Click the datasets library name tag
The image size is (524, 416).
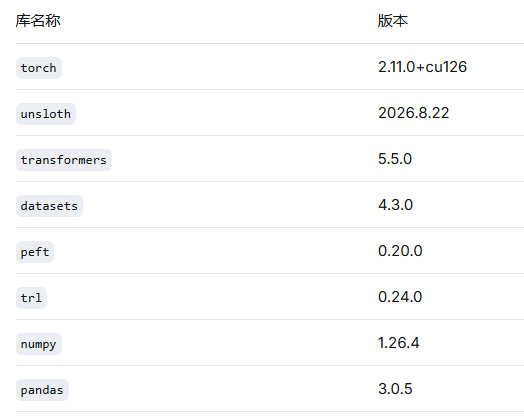[x=49, y=206]
